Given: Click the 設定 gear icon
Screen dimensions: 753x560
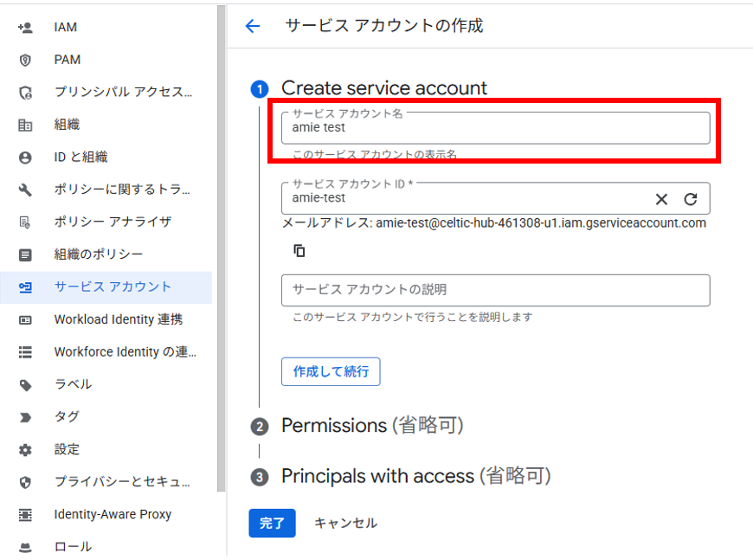Looking at the screenshot, I should 25,449.
